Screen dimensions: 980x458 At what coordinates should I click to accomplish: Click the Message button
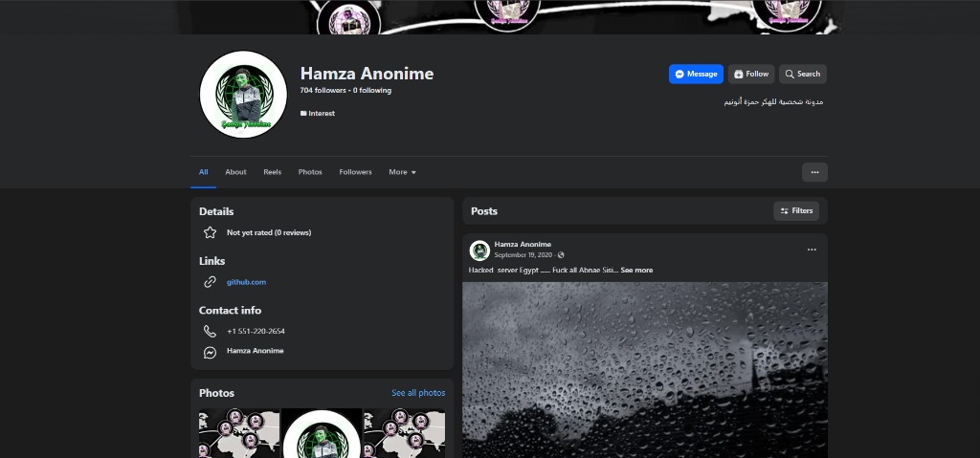696,74
